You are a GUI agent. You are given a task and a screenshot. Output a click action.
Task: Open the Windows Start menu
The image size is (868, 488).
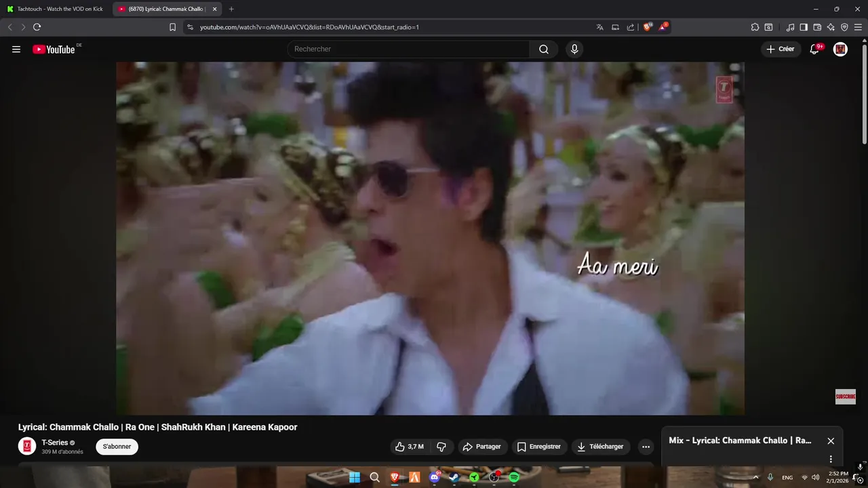click(x=355, y=477)
